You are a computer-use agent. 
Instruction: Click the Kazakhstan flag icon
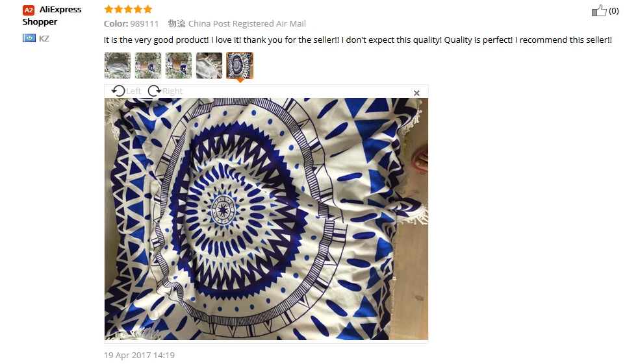(x=29, y=38)
